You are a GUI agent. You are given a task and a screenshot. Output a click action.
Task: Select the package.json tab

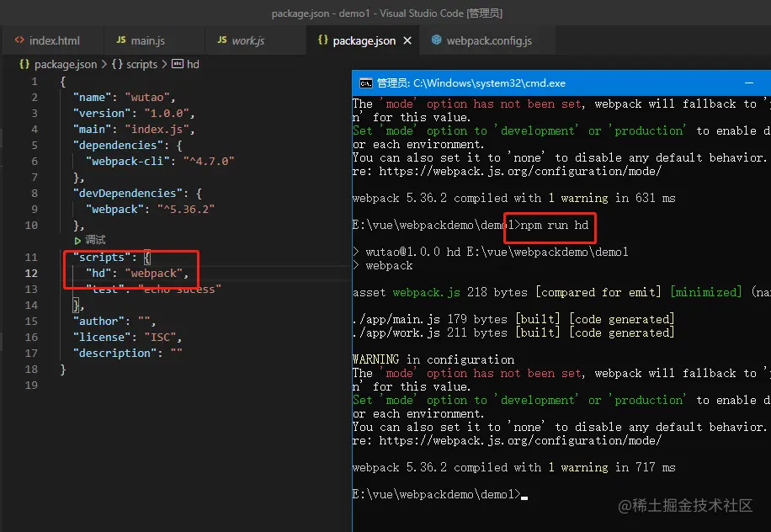click(364, 40)
